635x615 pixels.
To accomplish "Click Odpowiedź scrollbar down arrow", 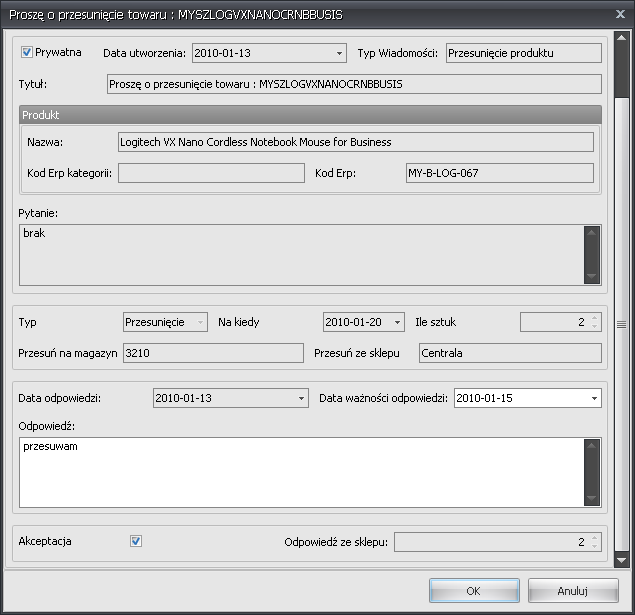I will click(592, 498).
